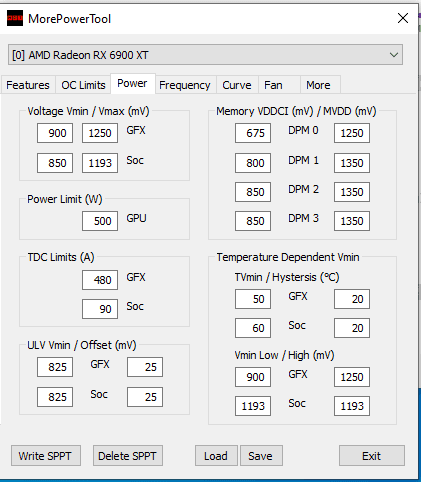
Task: Edit the Soc TVmin field showing 60
Action: tap(253, 328)
